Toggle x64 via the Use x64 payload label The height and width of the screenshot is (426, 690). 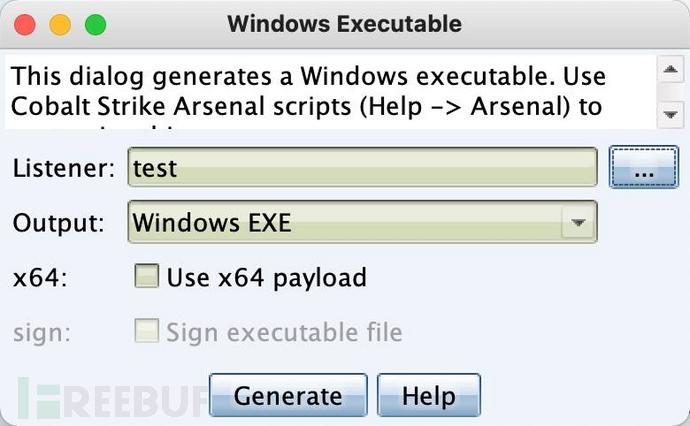pyautogui.click(x=267, y=277)
